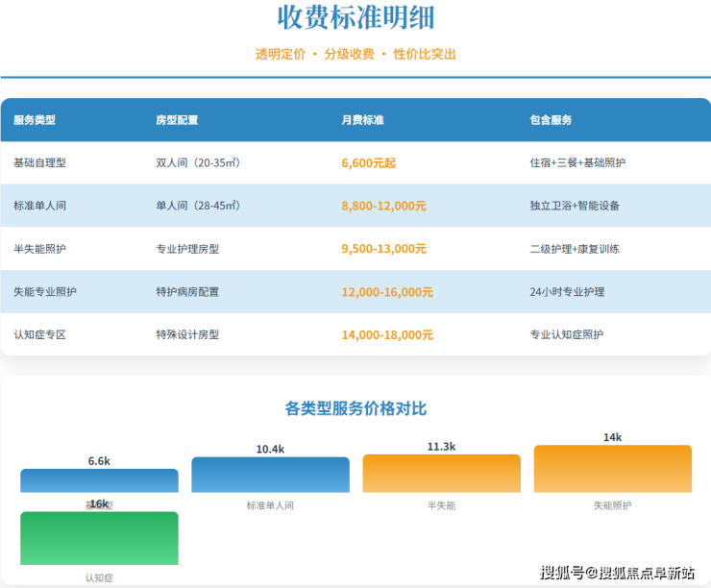Click the 半失能照护 row label
The image size is (711, 588).
[40, 249]
